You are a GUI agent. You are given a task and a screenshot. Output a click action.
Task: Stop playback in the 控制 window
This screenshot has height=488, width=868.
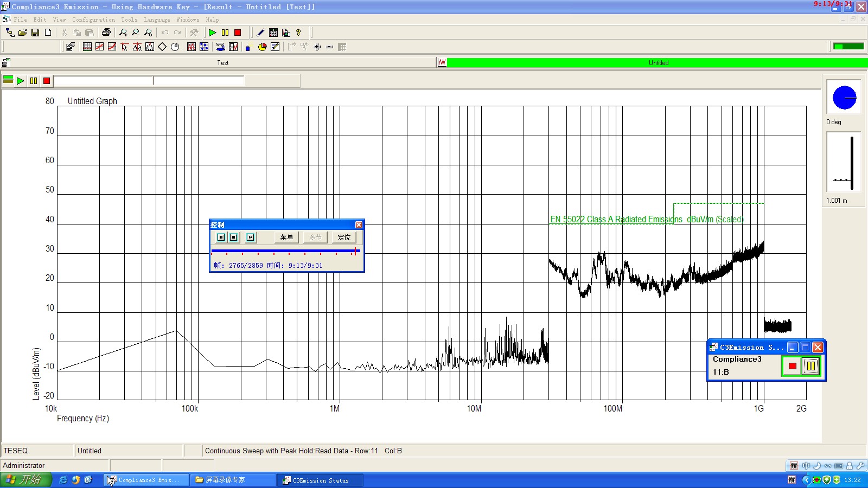pyautogui.click(x=234, y=237)
